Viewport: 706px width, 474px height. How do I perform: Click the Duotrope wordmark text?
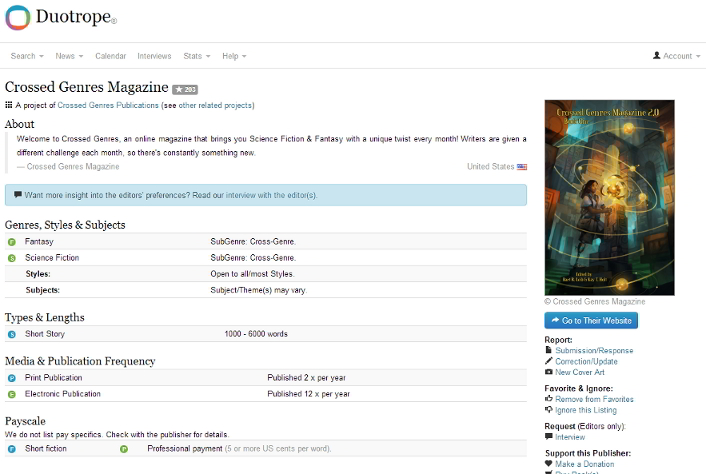73,17
